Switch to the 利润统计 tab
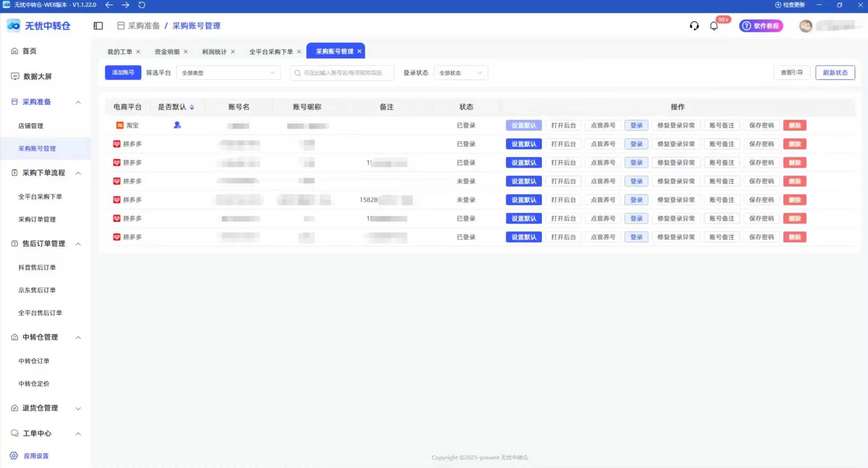Viewport: 868px width, 468px height. pos(214,52)
